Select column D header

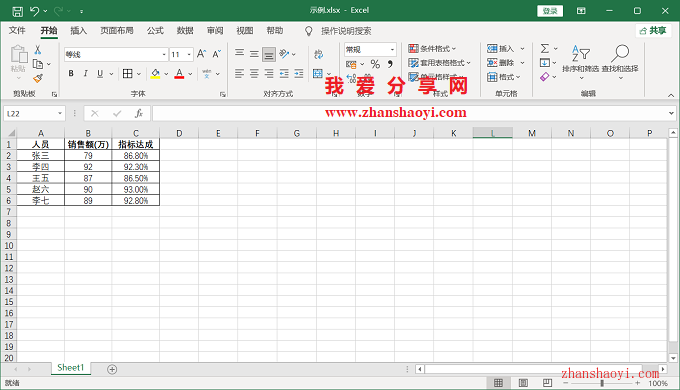point(179,133)
